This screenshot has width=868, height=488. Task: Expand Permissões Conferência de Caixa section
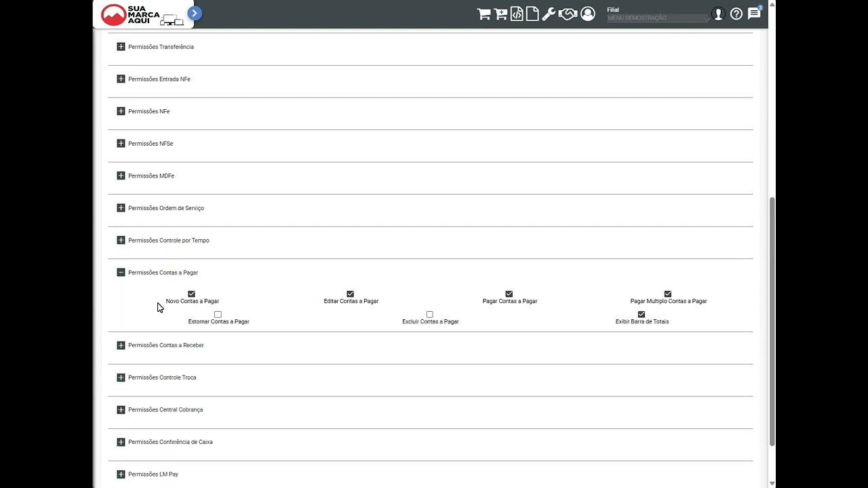tap(121, 442)
